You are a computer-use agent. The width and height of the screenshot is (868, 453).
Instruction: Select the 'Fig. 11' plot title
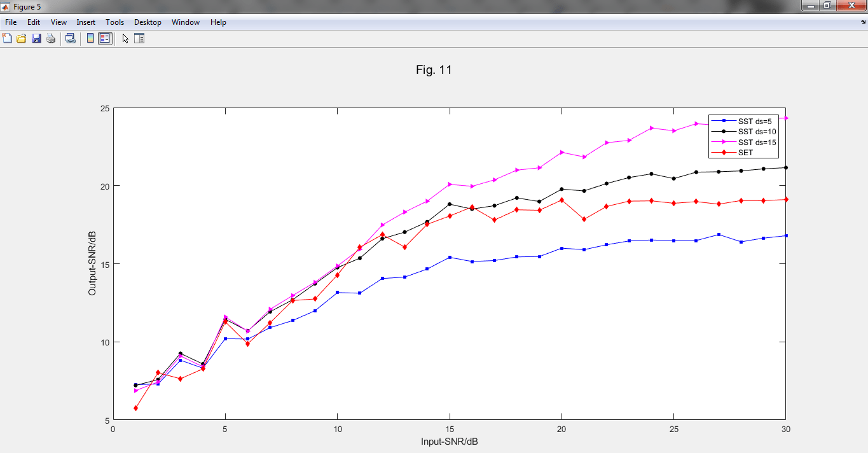[434, 70]
